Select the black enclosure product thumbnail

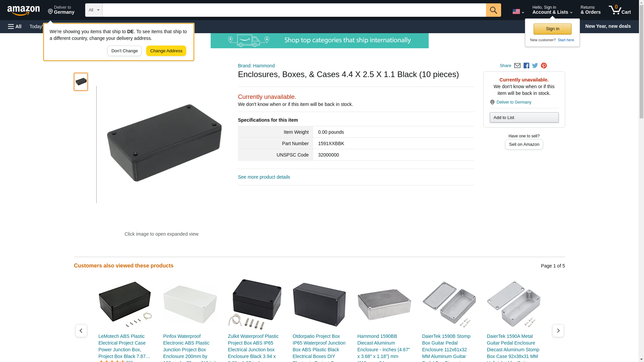pyautogui.click(x=81, y=82)
